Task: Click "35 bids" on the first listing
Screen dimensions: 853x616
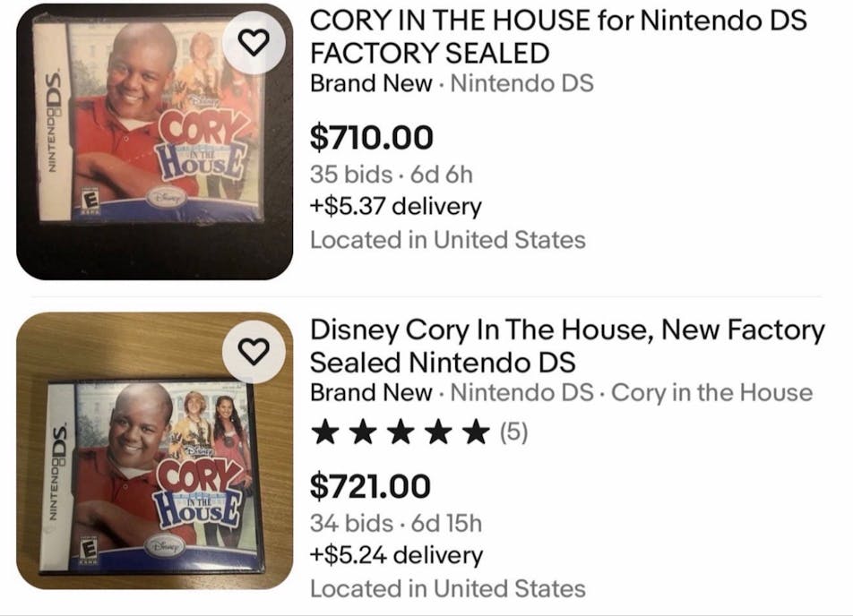Action: coord(350,173)
